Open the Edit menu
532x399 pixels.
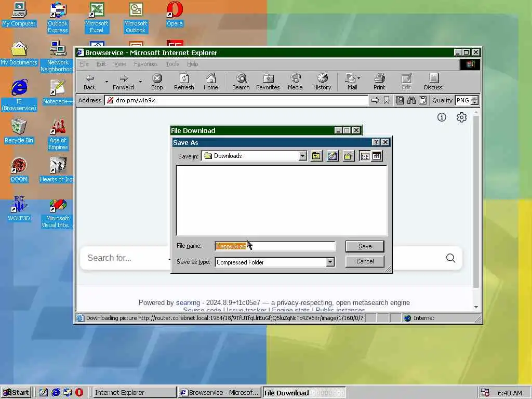101,64
